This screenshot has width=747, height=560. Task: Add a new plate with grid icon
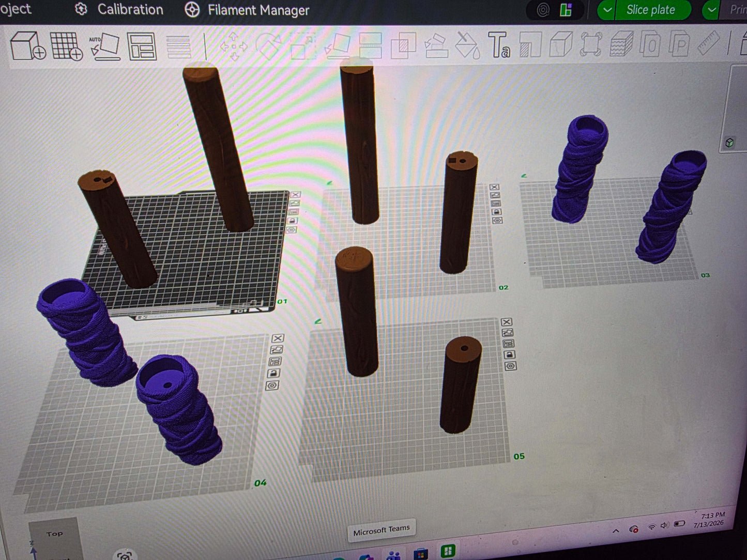(x=66, y=46)
